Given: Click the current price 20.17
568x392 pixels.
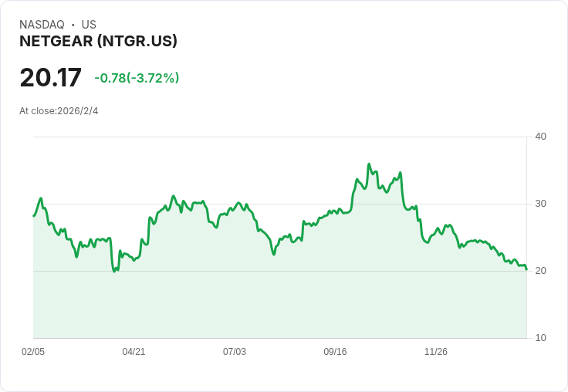Looking at the screenshot, I should point(50,77).
